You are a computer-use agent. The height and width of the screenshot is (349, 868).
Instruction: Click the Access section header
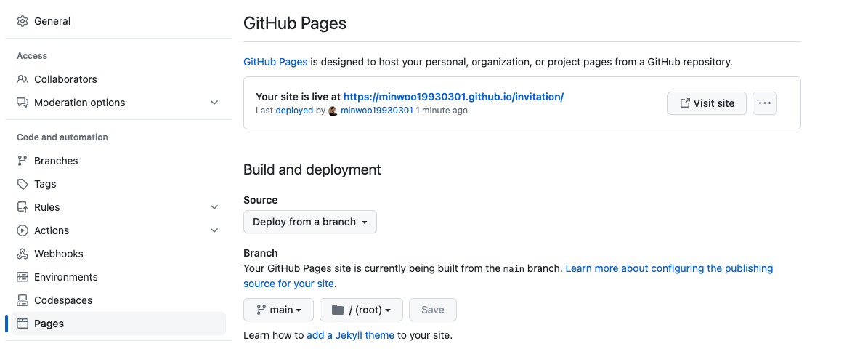point(32,55)
